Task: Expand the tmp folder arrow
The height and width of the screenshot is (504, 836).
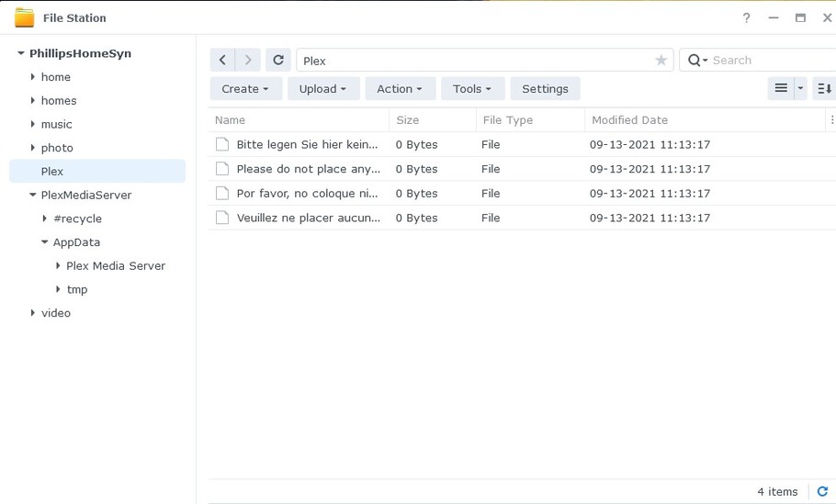Action: tap(58, 289)
